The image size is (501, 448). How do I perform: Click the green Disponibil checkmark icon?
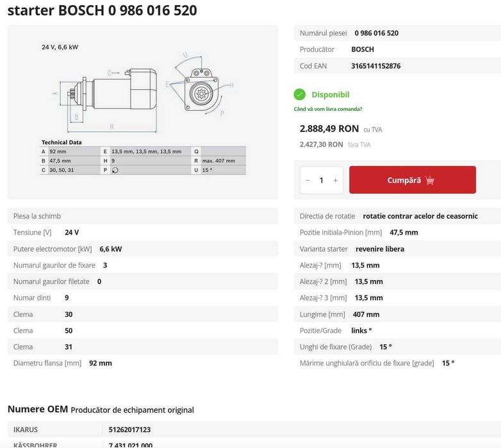click(299, 95)
